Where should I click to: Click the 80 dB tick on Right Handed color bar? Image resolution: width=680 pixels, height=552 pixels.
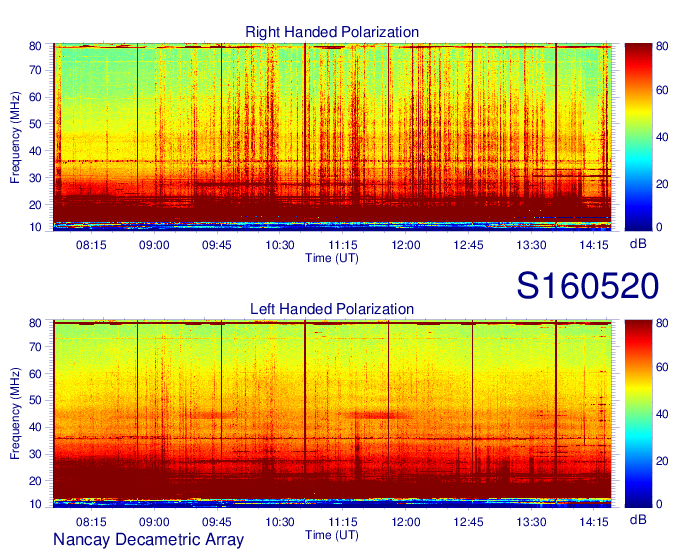pyautogui.click(x=662, y=46)
